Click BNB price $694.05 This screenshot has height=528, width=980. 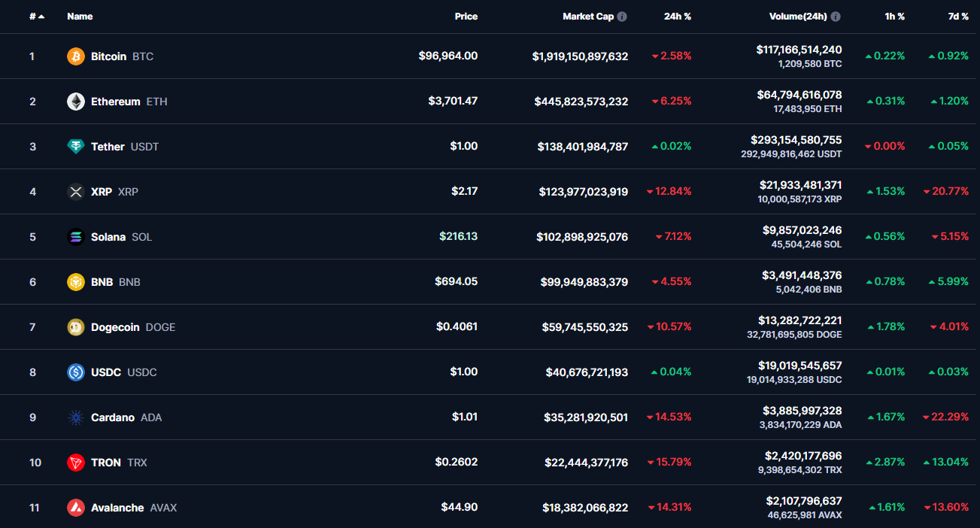pos(457,281)
